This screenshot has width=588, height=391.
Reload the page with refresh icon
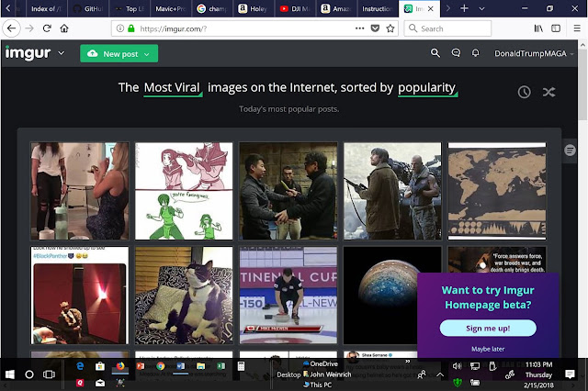(x=47, y=28)
